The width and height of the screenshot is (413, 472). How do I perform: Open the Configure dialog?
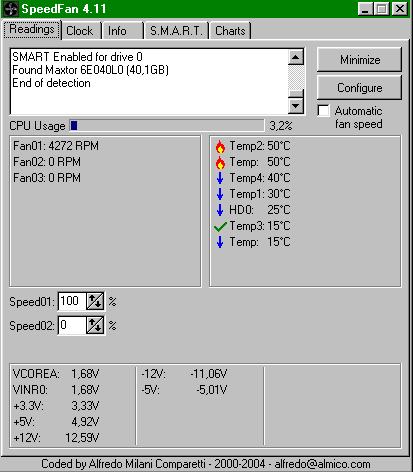(x=359, y=88)
